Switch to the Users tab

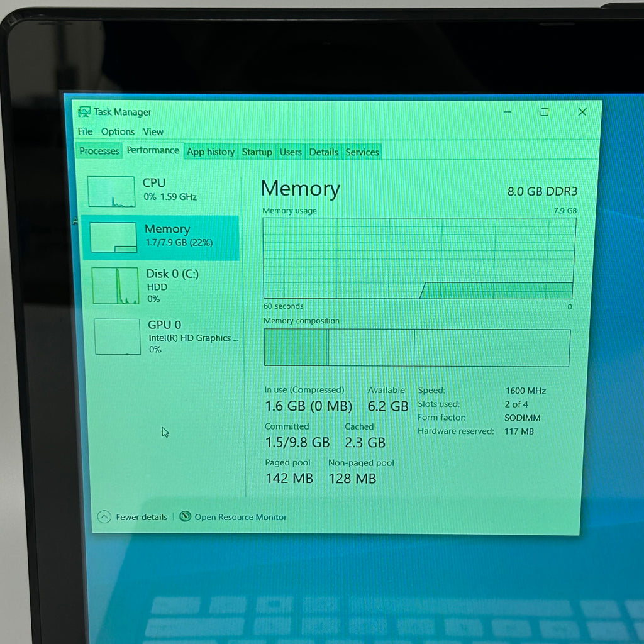[x=291, y=152]
